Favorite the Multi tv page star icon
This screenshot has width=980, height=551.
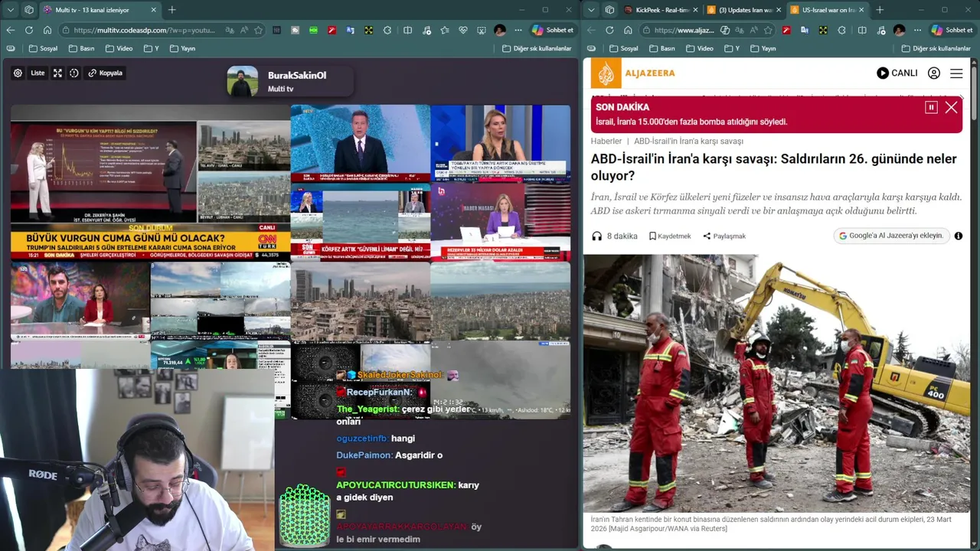click(x=259, y=30)
